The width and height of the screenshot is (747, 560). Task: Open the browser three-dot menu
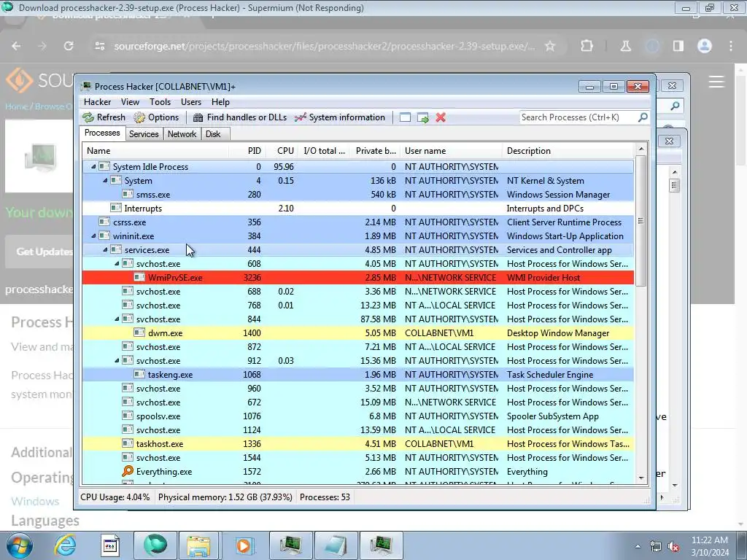pos(731,46)
